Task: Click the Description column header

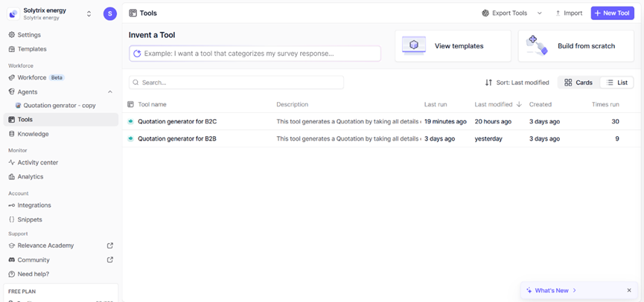Action: tap(292, 105)
